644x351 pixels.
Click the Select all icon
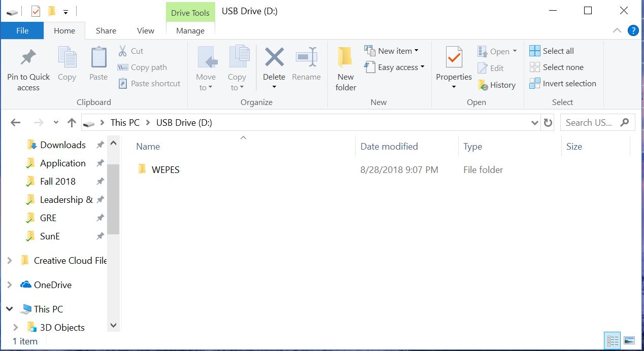pyautogui.click(x=535, y=51)
